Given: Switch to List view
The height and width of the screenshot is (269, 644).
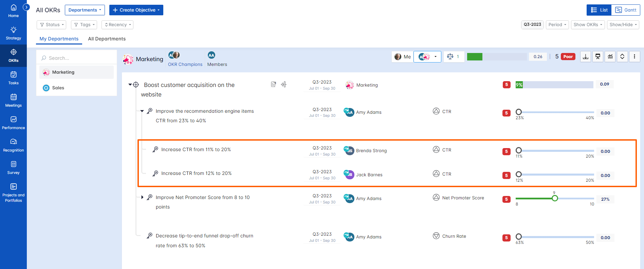Looking at the screenshot, I should click(599, 10).
